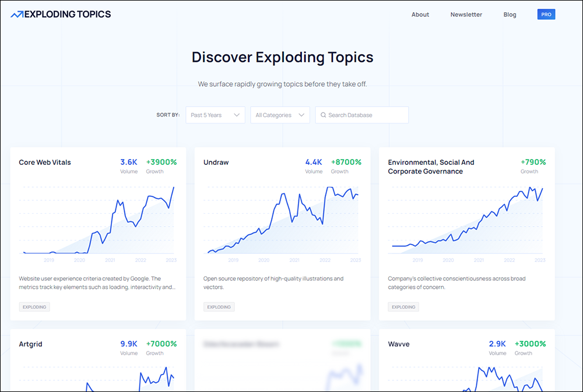Open the About page

[420, 15]
